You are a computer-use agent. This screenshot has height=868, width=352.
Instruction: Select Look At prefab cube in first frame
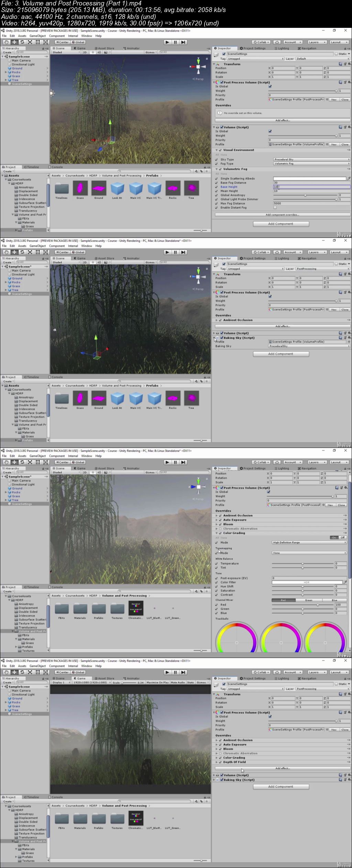coord(117,189)
